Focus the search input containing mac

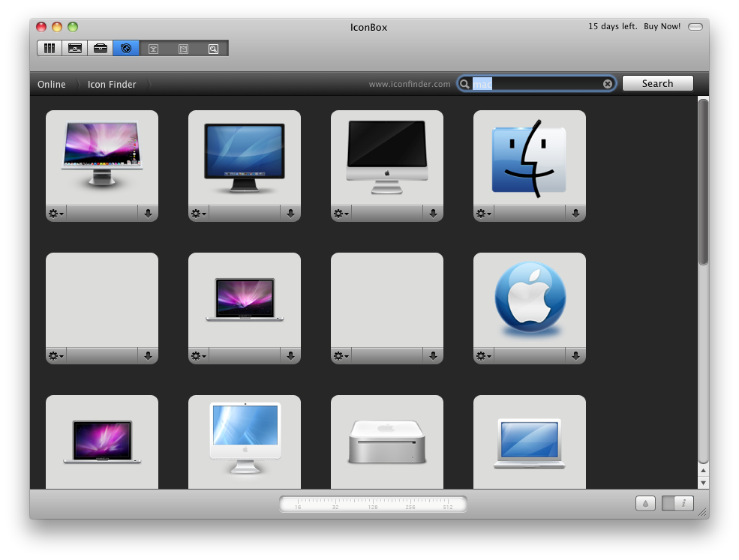(536, 84)
